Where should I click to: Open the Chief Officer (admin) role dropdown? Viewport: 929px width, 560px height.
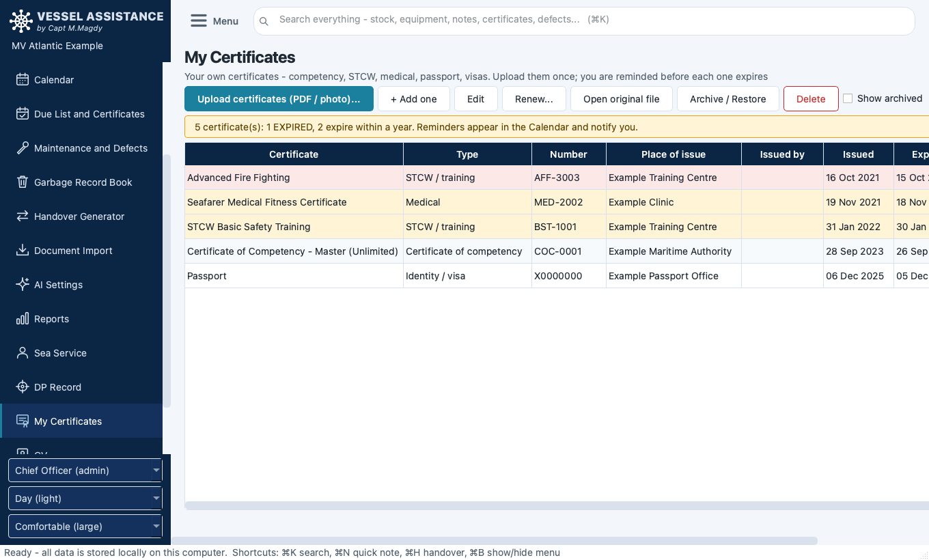[x=85, y=471]
